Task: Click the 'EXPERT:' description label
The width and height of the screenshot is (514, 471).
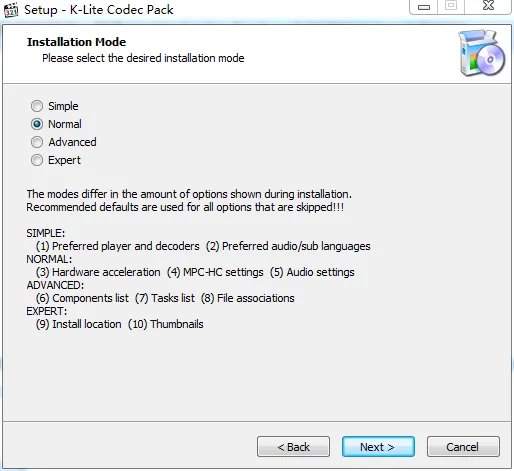Action: tap(47, 311)
